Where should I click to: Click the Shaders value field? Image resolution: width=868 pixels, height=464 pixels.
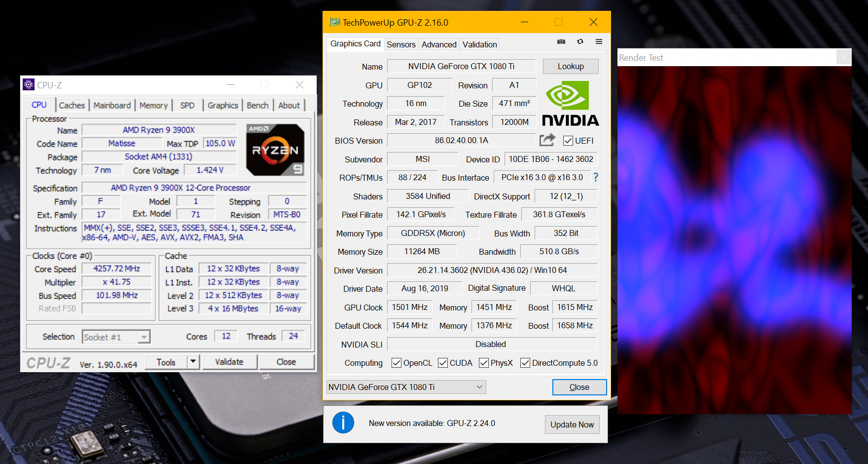coord(428,196)
